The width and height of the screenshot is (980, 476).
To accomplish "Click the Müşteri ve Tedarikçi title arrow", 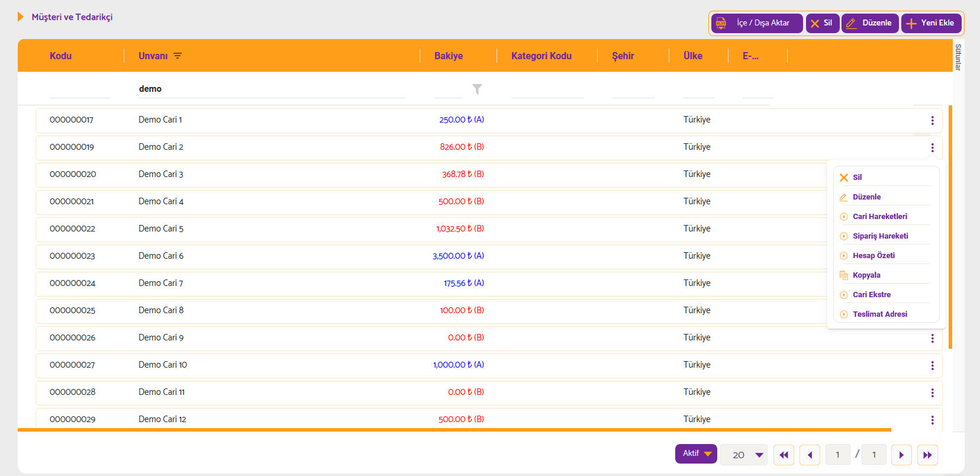I will (21, 17).
